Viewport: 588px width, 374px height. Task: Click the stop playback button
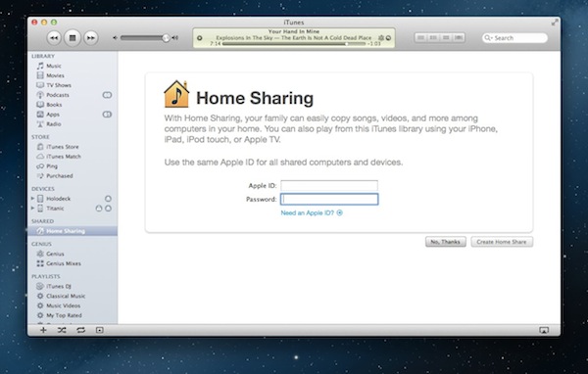pyautogui.click(x=73, y=38)
